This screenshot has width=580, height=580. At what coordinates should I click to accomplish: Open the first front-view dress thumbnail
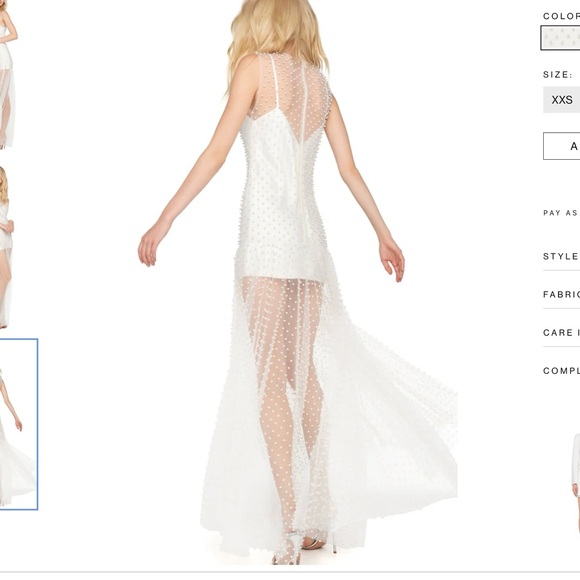(x=8, y=74)
